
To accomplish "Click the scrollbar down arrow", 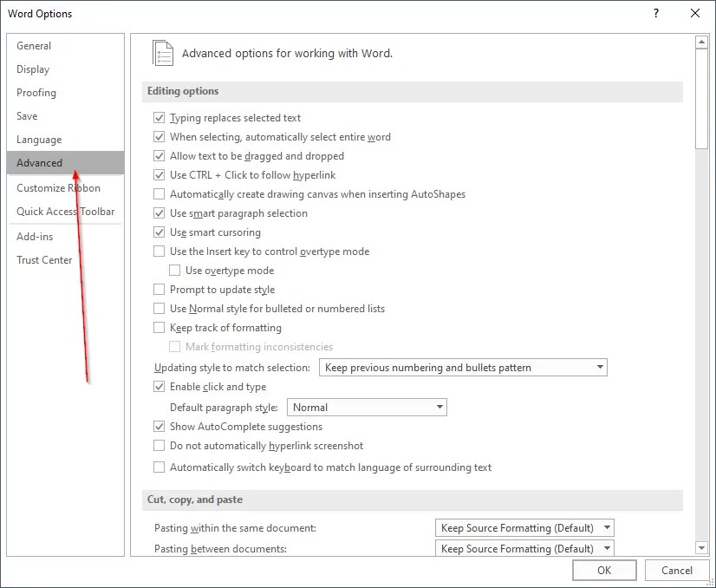I will [x=700, y=548].
